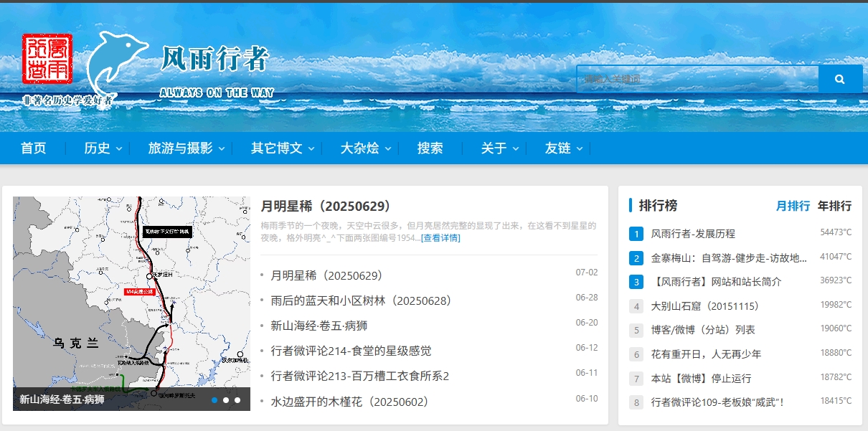This screenshot has height=431, width=868.
Task: Switch to the 年排行 ranking tab
Action: pos(834,206)
